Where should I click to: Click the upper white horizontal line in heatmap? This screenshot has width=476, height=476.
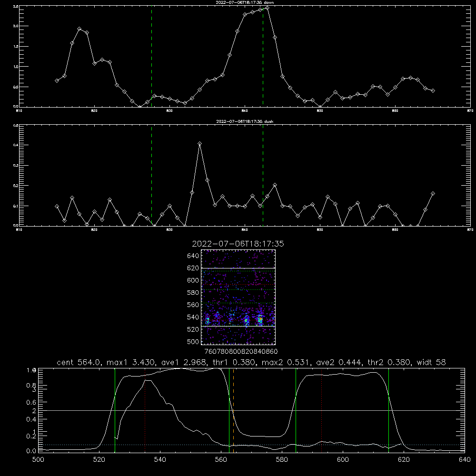point(238,268)
